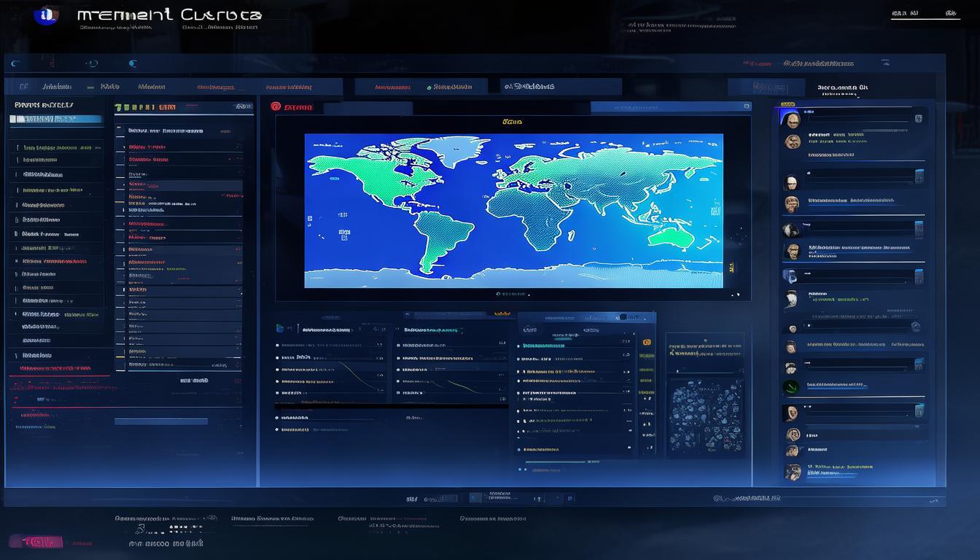Click the first crescent icon in the top toolbar

click(x=15, y=64)
